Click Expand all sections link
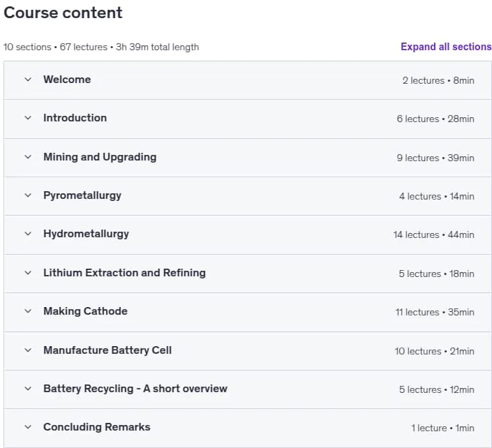The image size is (492, 448). point(446,47)
